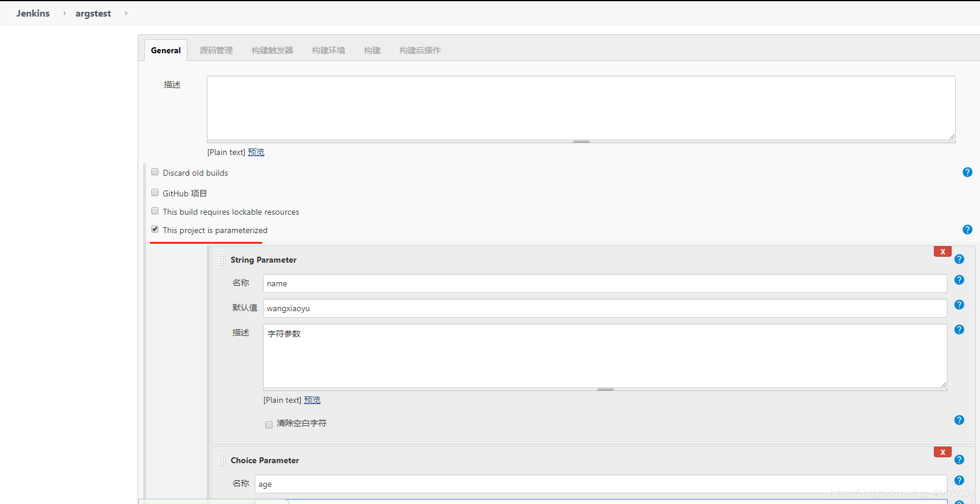Uncheck This project is parameterized
Screen dimensions: 980x504
pyautogui.click(x=155, y=230)
